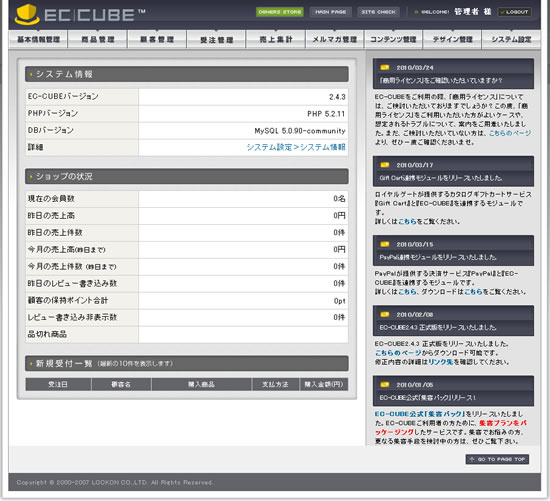Click the EC-CUBE yellow cube logo

27,15
